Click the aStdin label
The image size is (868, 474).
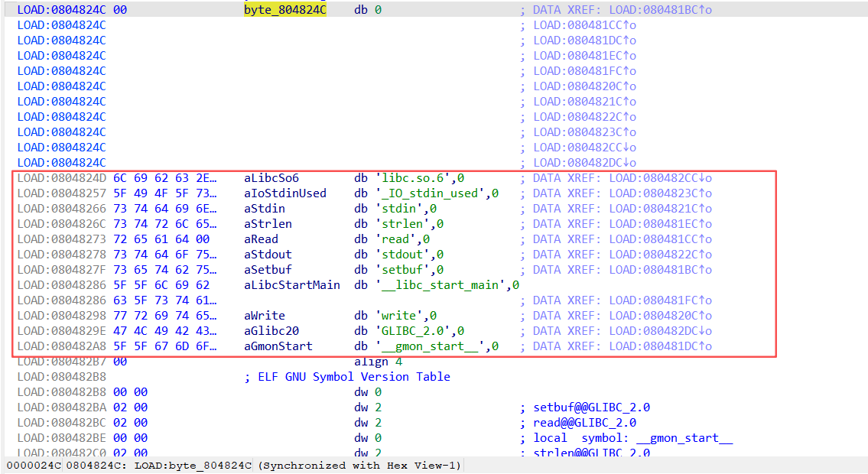pyautogui.click(x=265, y=209)
